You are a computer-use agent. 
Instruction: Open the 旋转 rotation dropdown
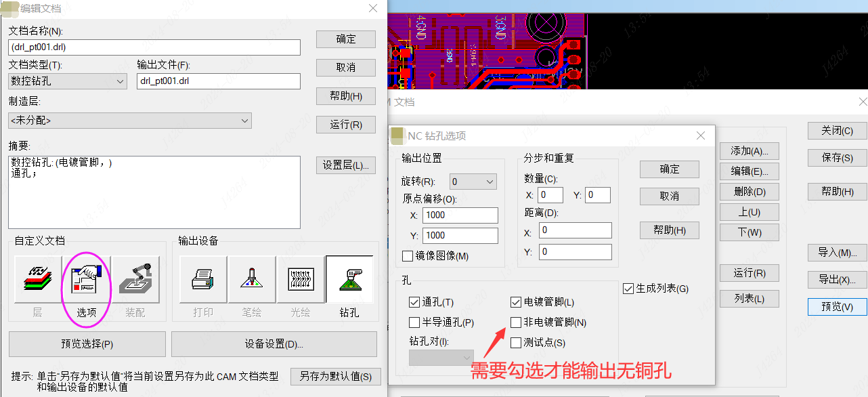pyautogui.click(x=473, y=182)
